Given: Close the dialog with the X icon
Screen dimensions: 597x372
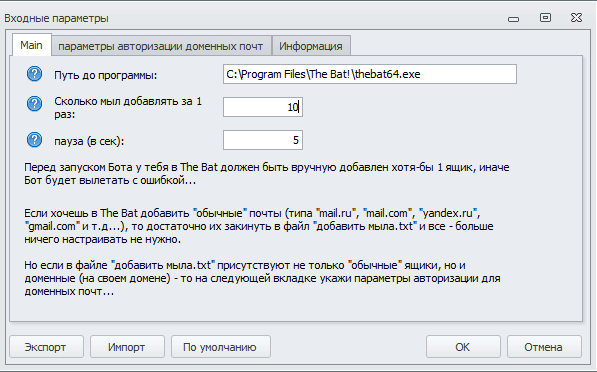Looking at the screenshot, I should tap(576, 18).
